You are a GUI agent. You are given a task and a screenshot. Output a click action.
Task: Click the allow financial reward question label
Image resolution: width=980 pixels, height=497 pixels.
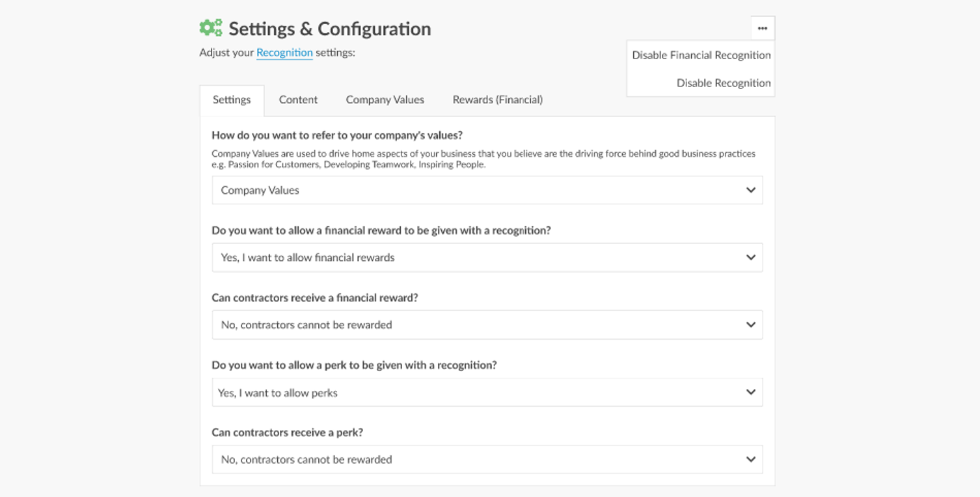point(381,230)
